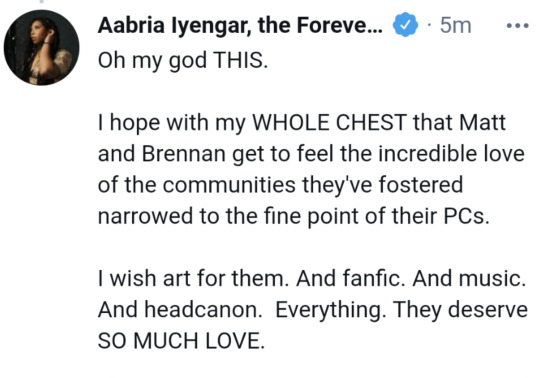Click the closing line 'SO MUCH LOVE.'
540x378 pixels.
coord(181,341)
